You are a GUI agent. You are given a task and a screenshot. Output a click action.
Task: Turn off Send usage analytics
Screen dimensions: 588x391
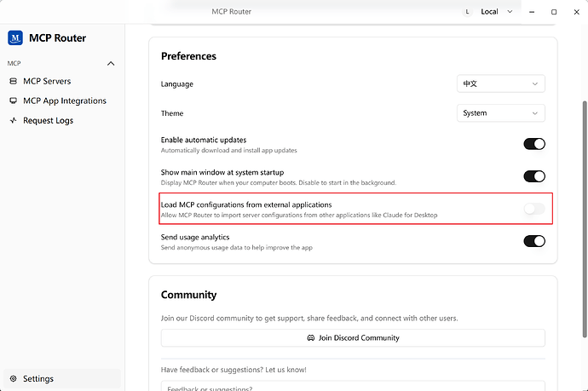coord(534,241)
